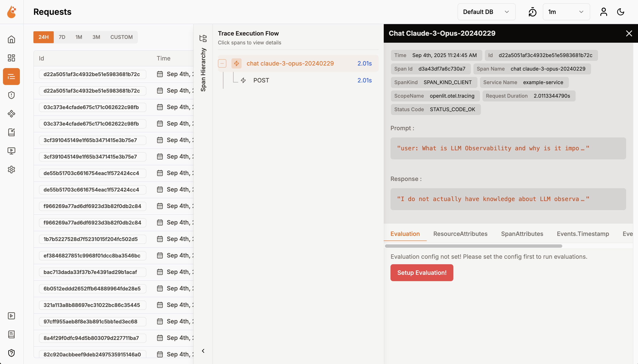Select the CUSTOM time range

[122, 37]
